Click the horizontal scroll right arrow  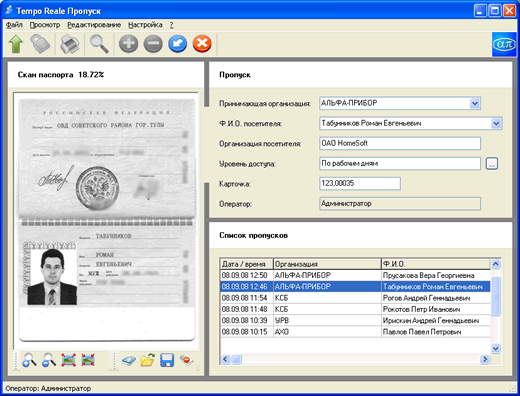485,359
